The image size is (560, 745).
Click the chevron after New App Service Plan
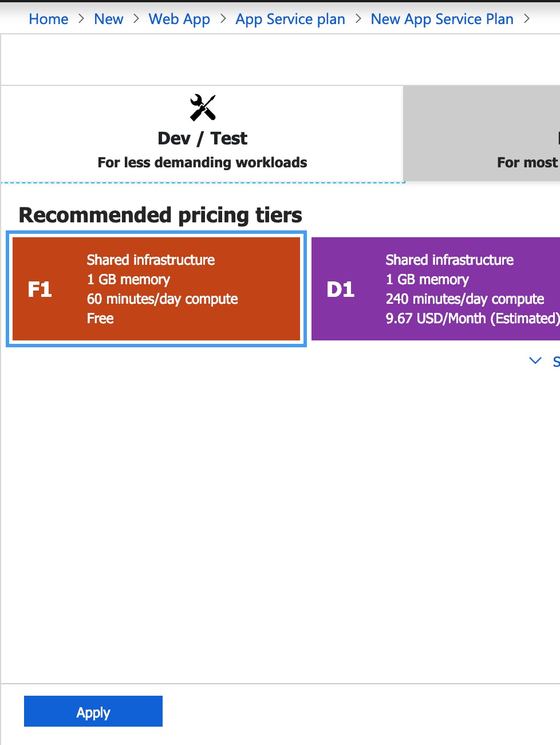click(x=527, y=19)
